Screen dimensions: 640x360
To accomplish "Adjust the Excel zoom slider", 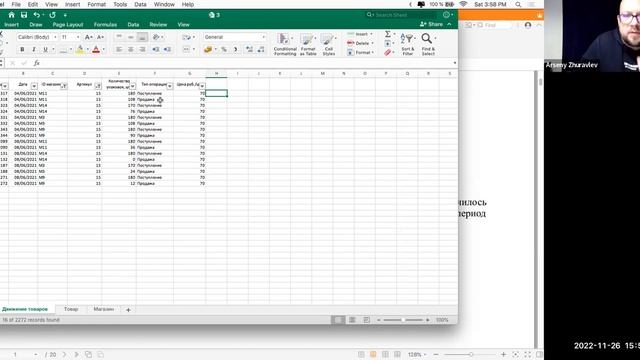I will point(403,320).
